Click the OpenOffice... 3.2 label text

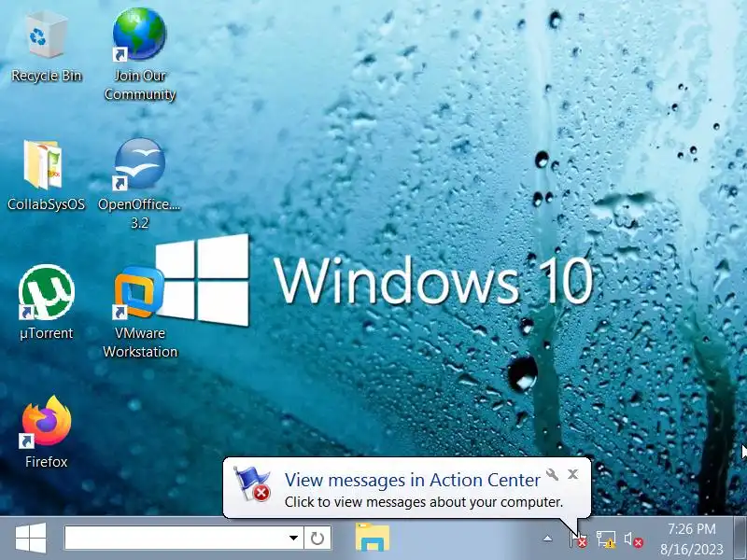tap(139, 214)
